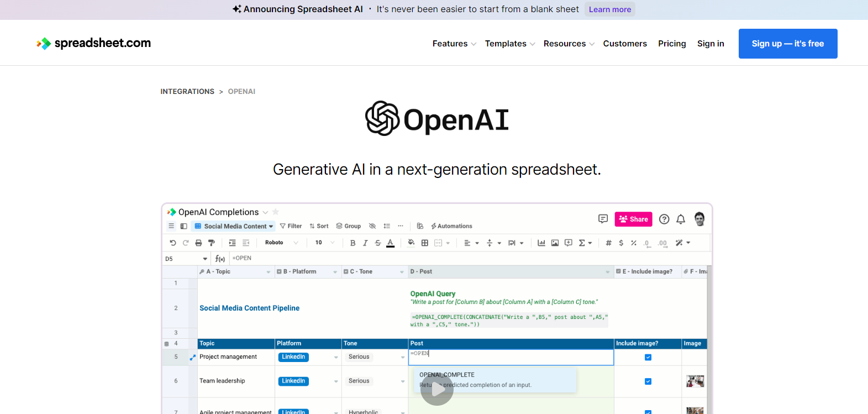
Task: Toggle hidden columns eye icon
Action: [372, 226]
